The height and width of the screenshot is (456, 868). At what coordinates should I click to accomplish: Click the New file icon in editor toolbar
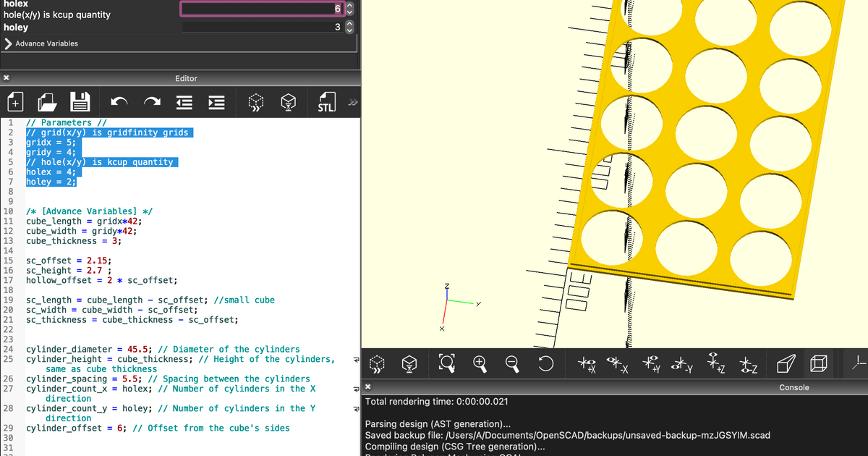[x=16, y=103]
